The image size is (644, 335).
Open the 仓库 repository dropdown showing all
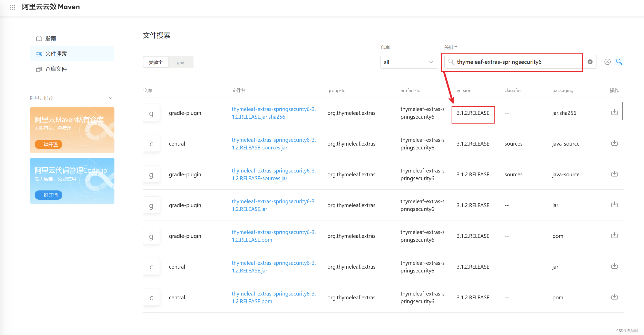coord(409,62)
